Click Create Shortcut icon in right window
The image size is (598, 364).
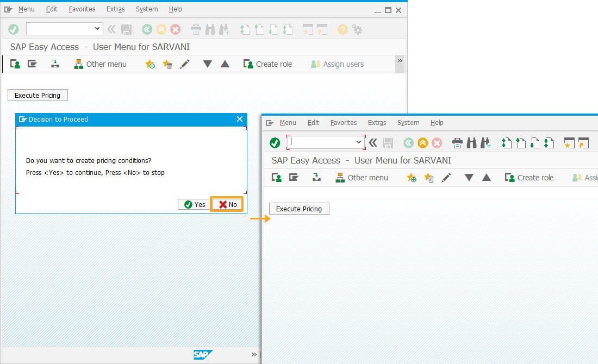[584, 143]
